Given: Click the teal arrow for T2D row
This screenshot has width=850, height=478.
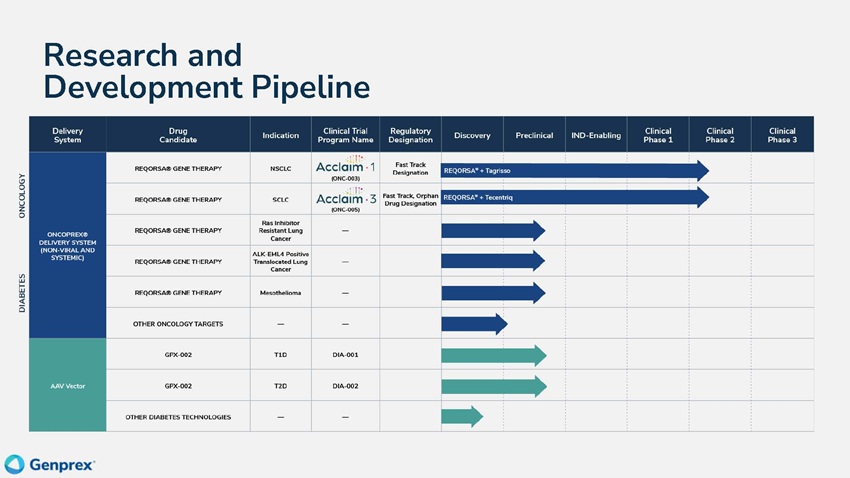Looking at the screenshot, I should point(493,386).
